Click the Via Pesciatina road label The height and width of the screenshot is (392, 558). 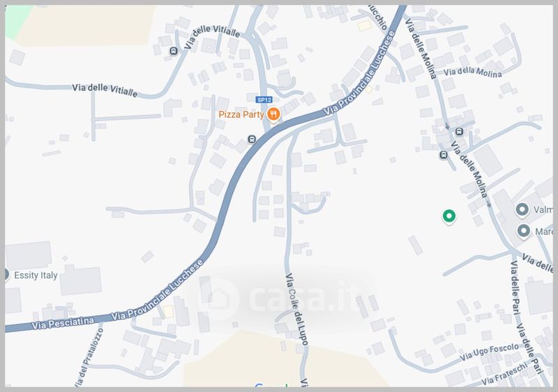coord(63,323)
